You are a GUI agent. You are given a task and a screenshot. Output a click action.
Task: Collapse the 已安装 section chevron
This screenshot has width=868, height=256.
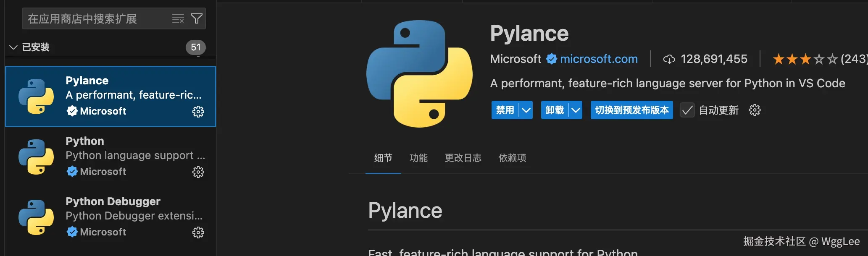13,47
